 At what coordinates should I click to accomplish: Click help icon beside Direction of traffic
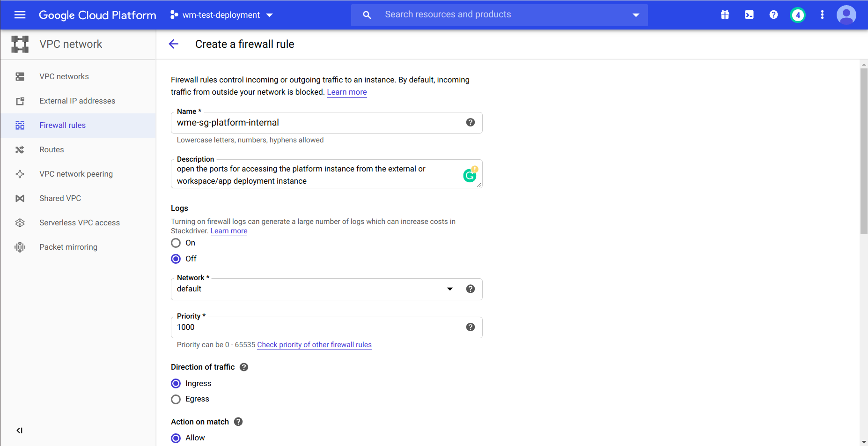pyautogui.click(x=244, y=367)
